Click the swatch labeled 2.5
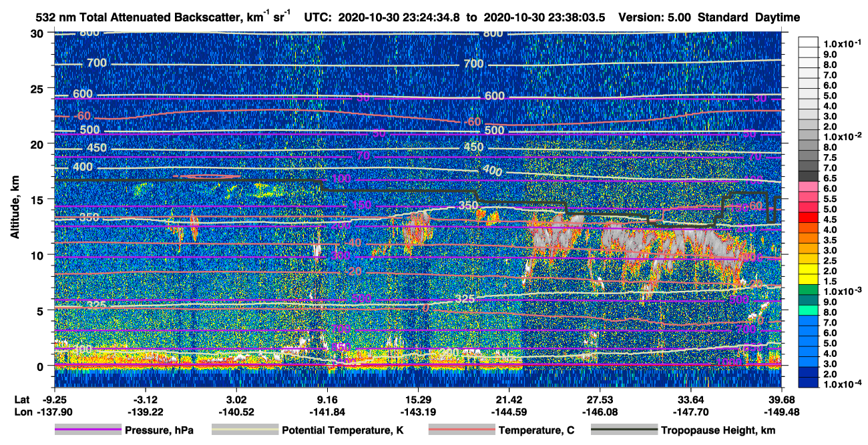Image resolution: width=868 pixels, height=445 pixels. [x=809, y=259]
